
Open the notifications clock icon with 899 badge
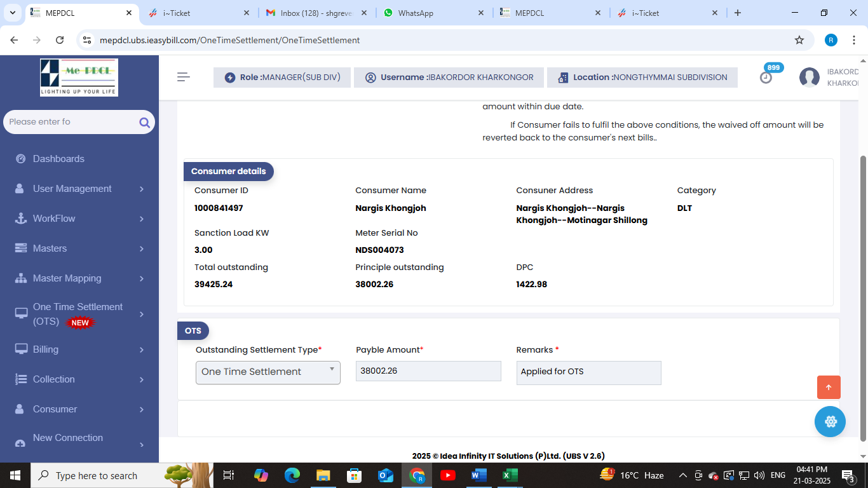tap(766, 77)
